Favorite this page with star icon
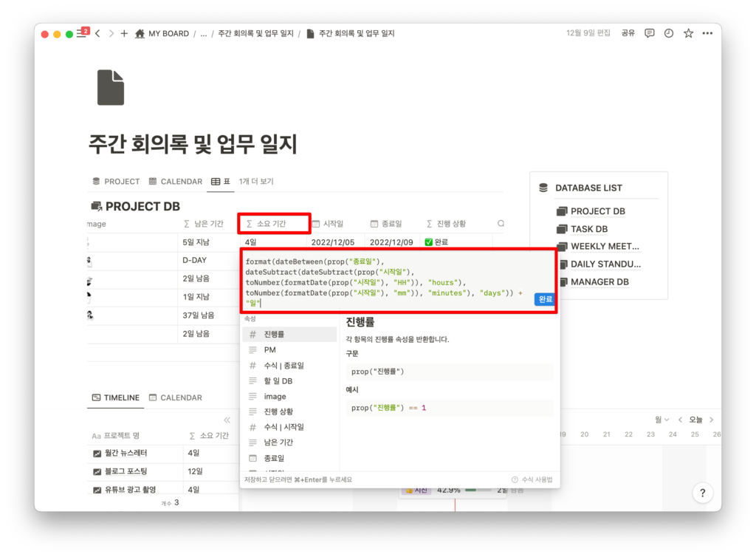Image resolution: width=756 pixels, height=557 pixels. coord(688,33)
